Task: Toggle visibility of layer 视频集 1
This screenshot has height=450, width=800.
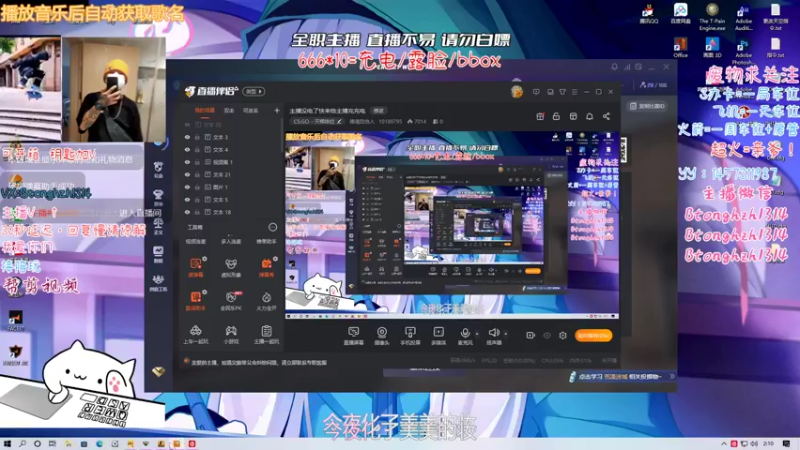Action: pos(187,162)
